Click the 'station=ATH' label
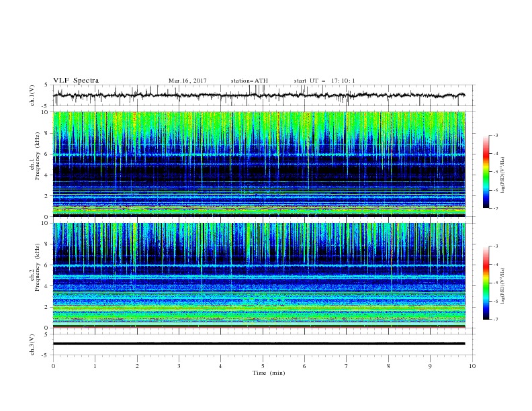The image size is (532, 411). click(x=249, y=81)
